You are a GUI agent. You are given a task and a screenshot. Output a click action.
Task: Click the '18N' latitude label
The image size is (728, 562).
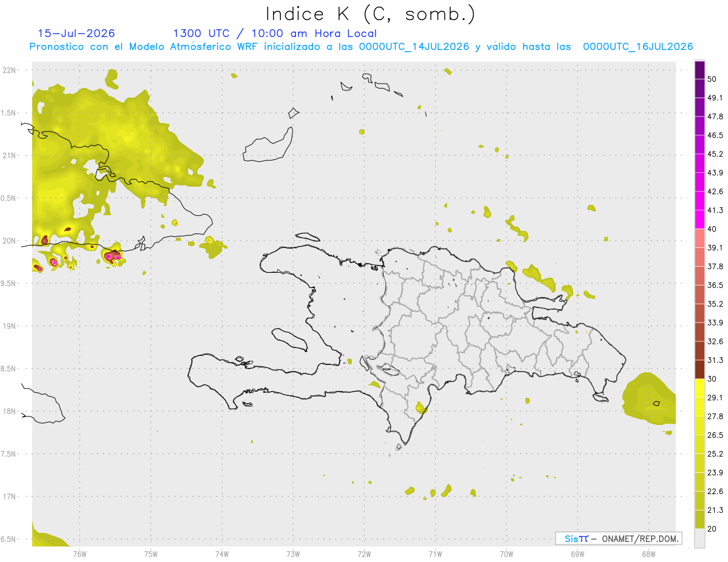9,411
